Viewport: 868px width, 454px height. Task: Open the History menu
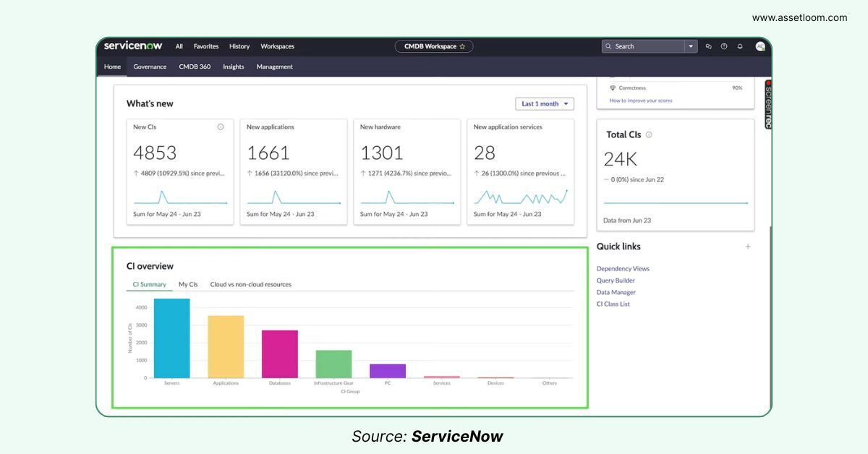tap(239, 46)
